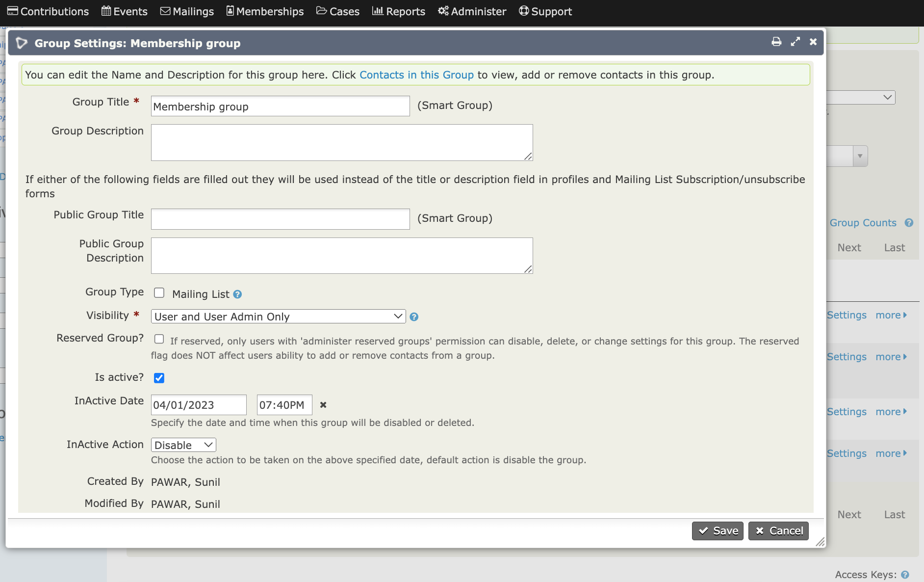Open help for Group Counts
The width and height of the screenshot is (924, 582).
pyautogui.click(x=909, y=223)
